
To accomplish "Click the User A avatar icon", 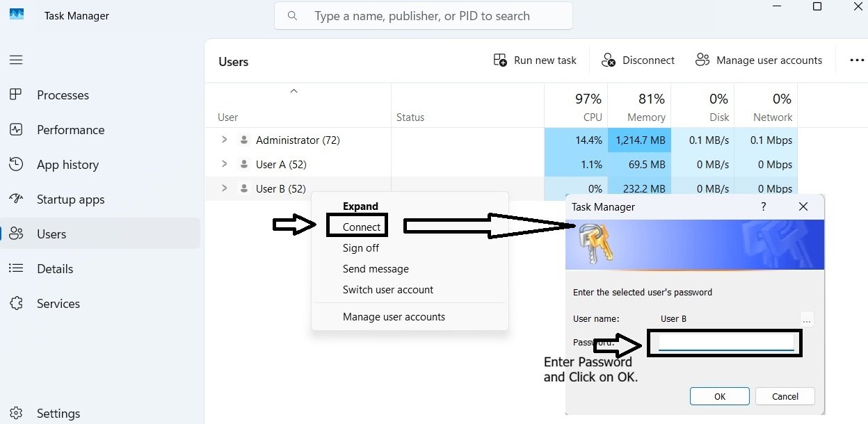I will [243, 164].
